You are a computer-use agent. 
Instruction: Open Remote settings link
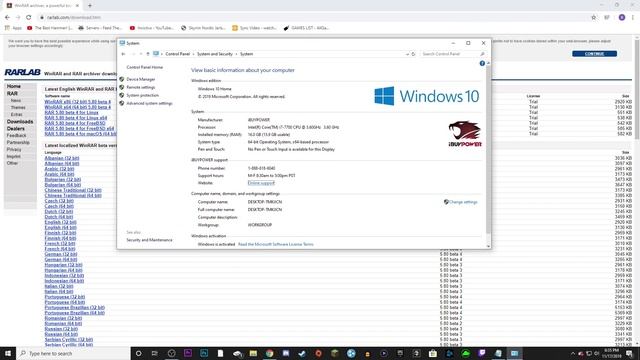141,87
